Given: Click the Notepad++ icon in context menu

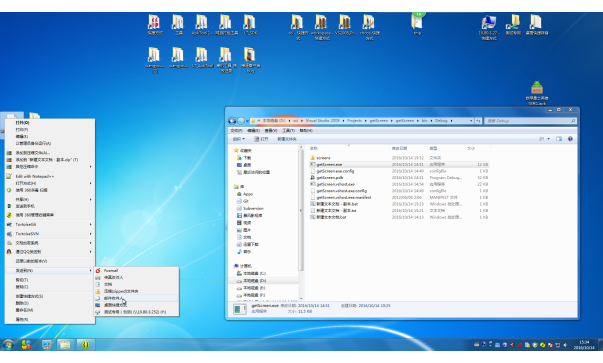Looking at the screenshot, I should pos(9,176).
